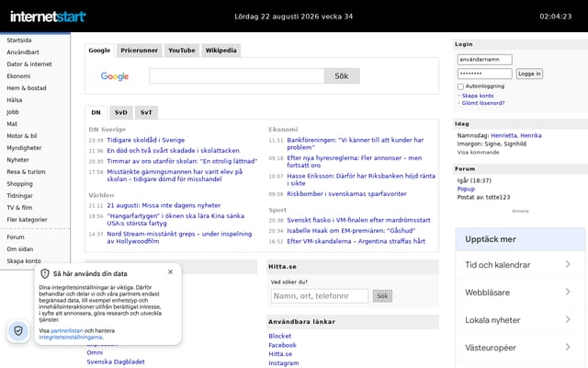
Task: Switch to the Pricerunner tab
Action: [x=139, y=51]
